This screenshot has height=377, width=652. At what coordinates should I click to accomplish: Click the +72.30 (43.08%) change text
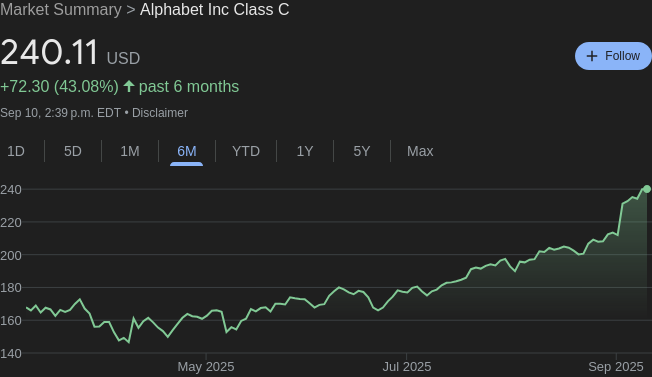point(59,86)
